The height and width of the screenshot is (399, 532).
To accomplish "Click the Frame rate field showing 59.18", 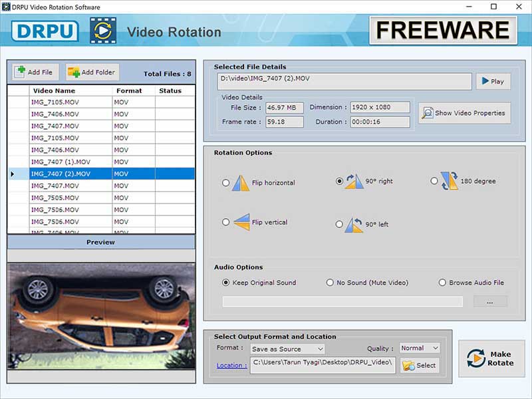I will click(x=285, y=122).
